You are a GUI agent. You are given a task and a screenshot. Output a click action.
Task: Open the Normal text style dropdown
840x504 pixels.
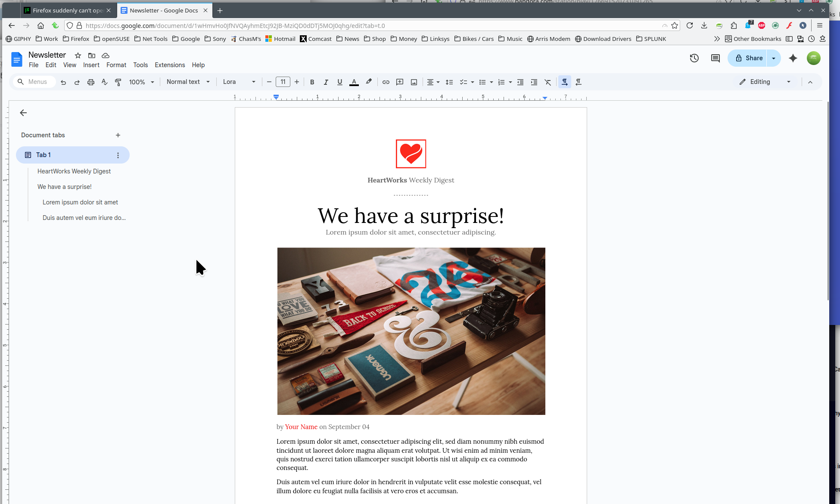tap(188, 82)
